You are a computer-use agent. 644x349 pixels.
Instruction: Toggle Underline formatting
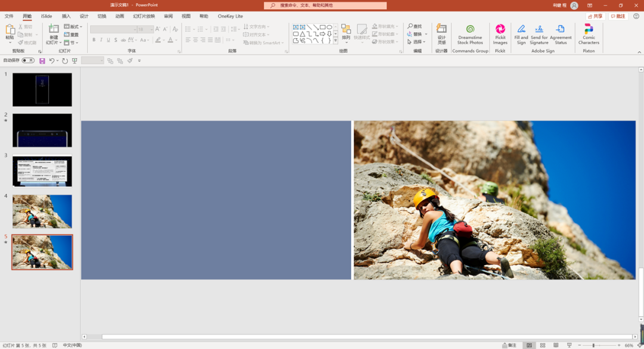pyautogui.click(x=109, y=40)
